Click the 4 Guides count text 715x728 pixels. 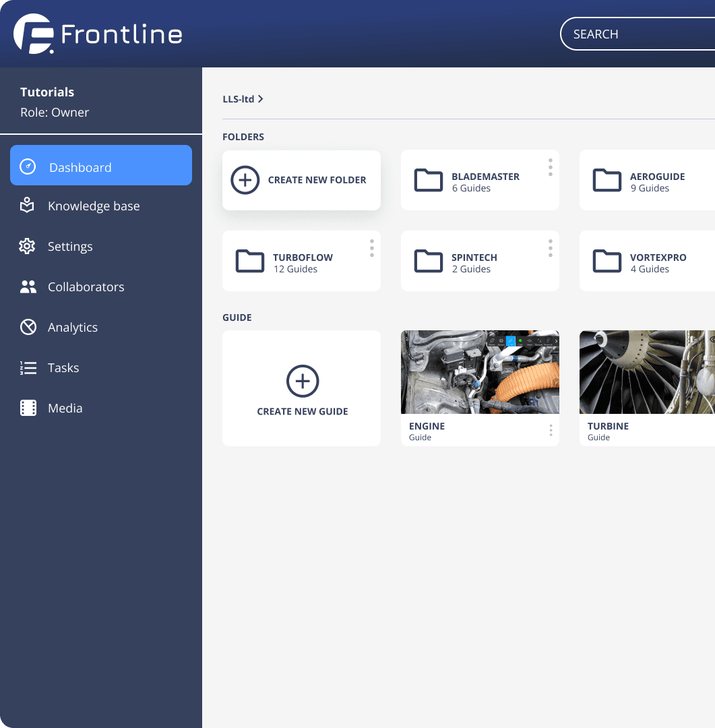650,269
